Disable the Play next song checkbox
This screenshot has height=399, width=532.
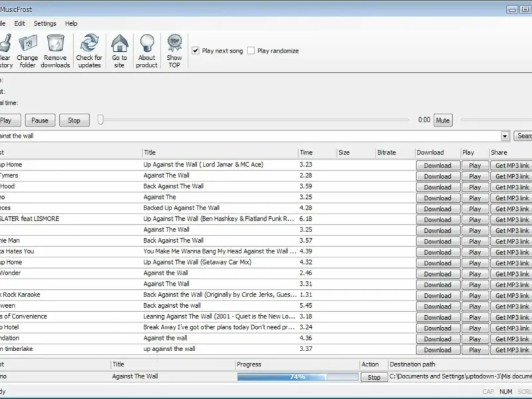tap(196, 51)
